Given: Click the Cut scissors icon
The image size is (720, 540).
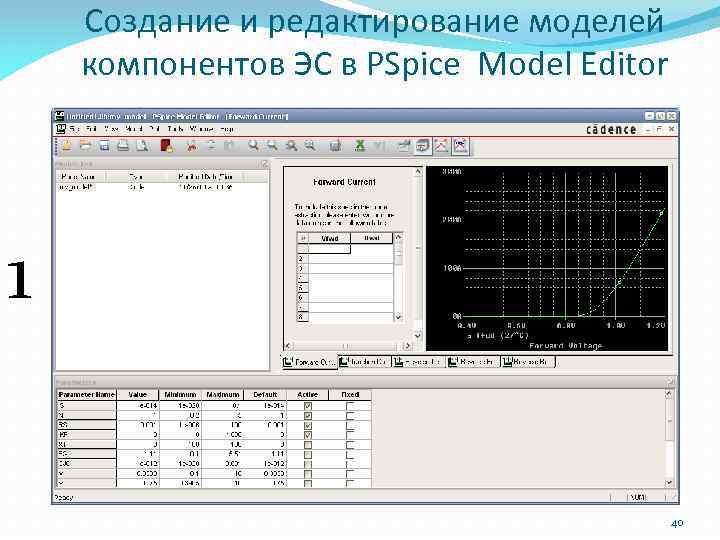Looking at the screenshot, I should pos(192,146).
